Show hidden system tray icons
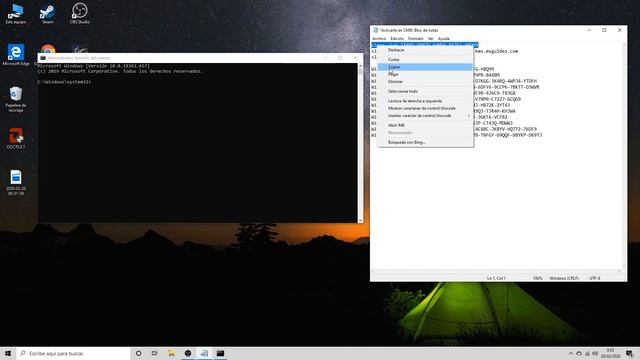 (571, 353)
